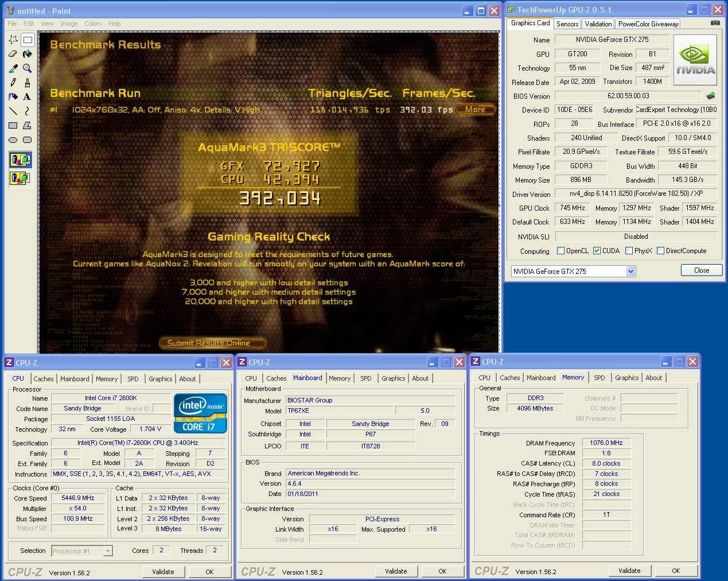Click the CPU-Z Mainboard window title icon
This screenshot has width=728, height=581.
(x=242, y=362)
